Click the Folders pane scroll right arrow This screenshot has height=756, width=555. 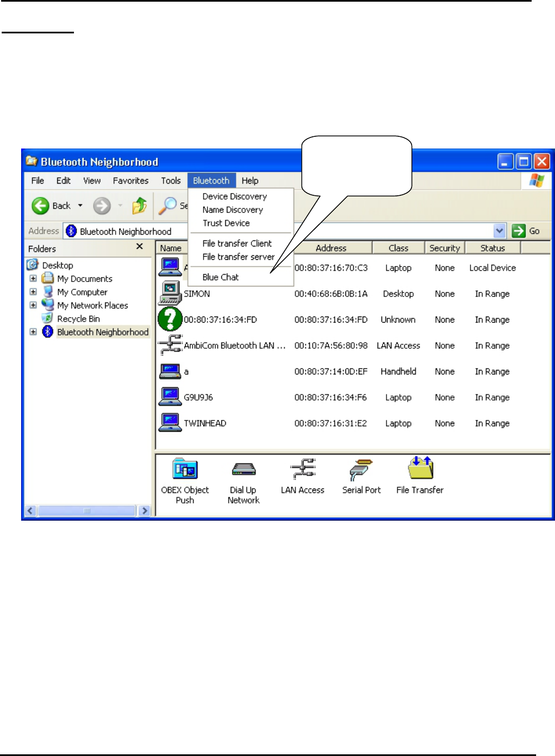coord(145,511)
